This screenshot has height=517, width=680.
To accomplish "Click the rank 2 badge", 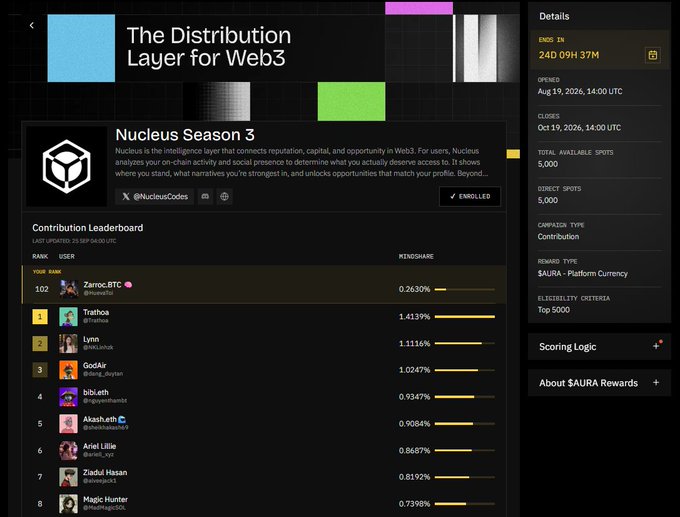I will point(40,344).
